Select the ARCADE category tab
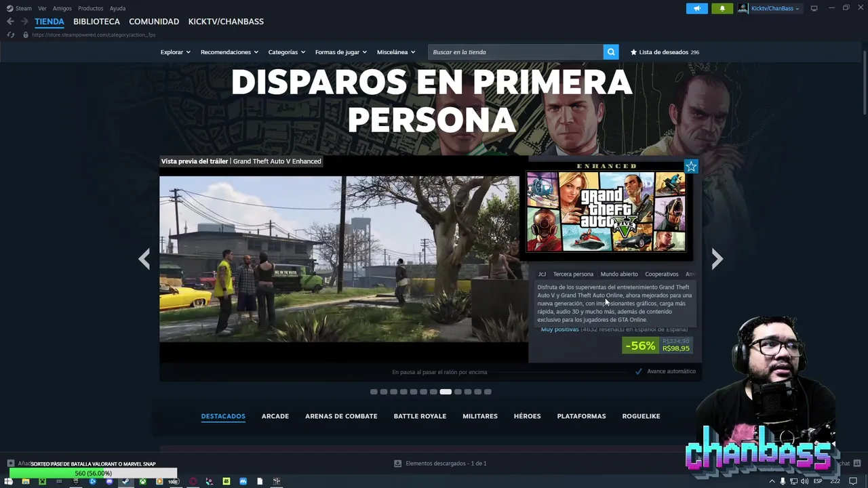868x488 pixels. point(275,416)
